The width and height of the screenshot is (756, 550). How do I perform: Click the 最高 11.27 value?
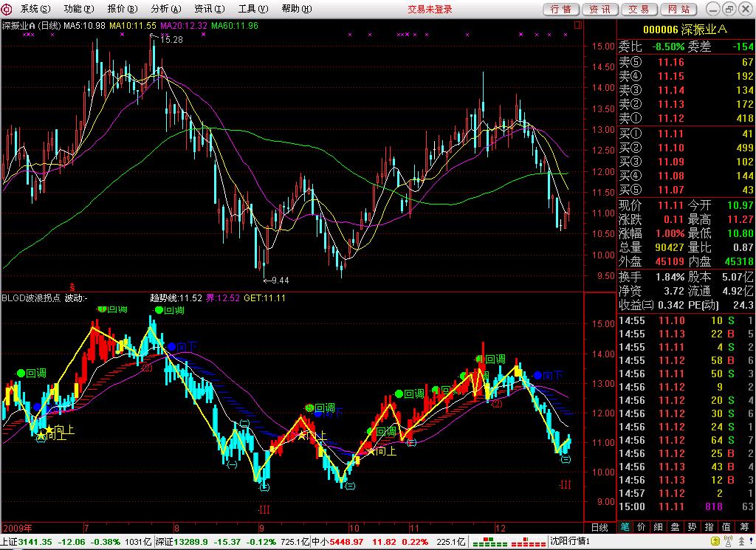(740, 220)
